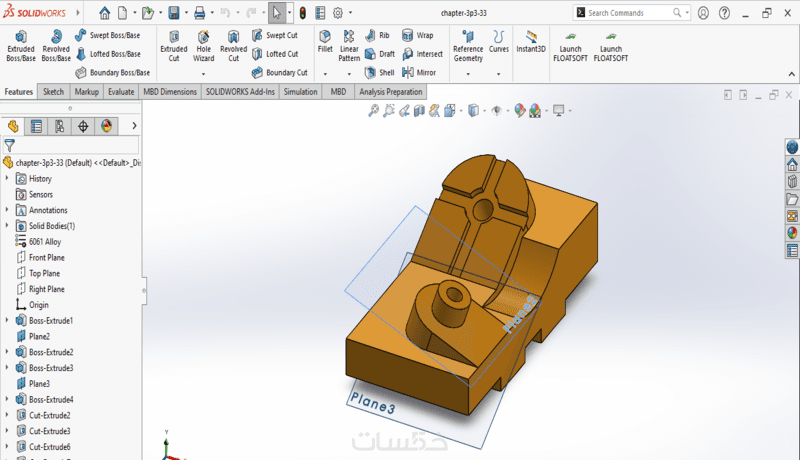Click the Rebuild traffic light icon
The height and width of the screenshot is (460, 800).
point(303,13)
